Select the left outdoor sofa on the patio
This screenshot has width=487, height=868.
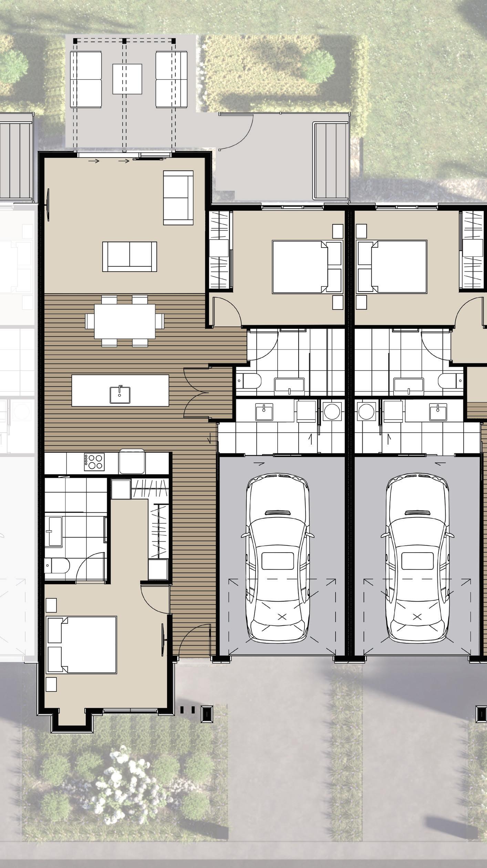coord(86,79)
